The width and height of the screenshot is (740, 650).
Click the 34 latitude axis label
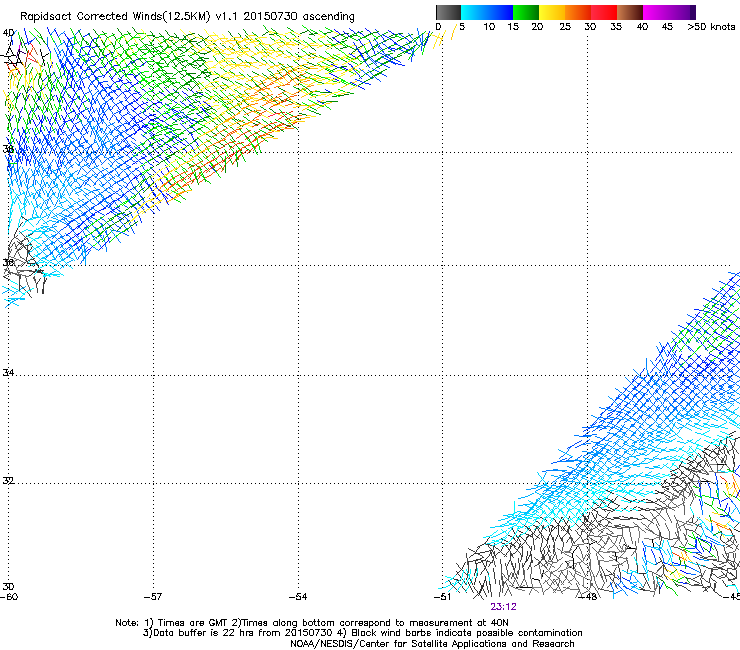pos(8,372)
